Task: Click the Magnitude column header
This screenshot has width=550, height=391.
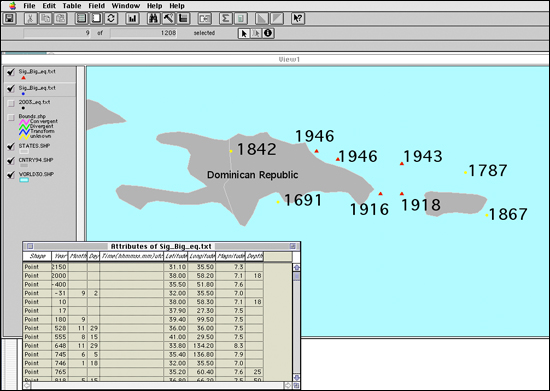Action: 230,256
